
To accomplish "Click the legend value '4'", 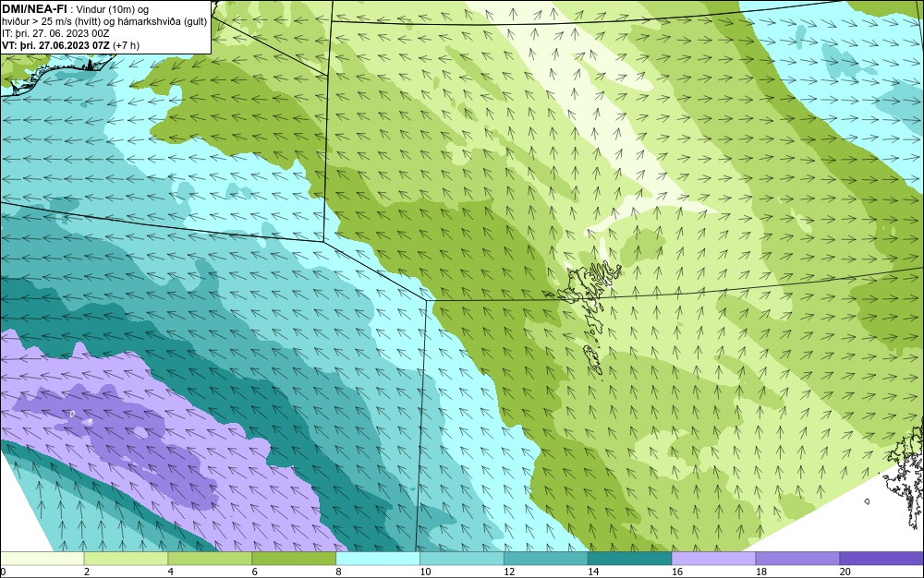I will tap(171, 572).
